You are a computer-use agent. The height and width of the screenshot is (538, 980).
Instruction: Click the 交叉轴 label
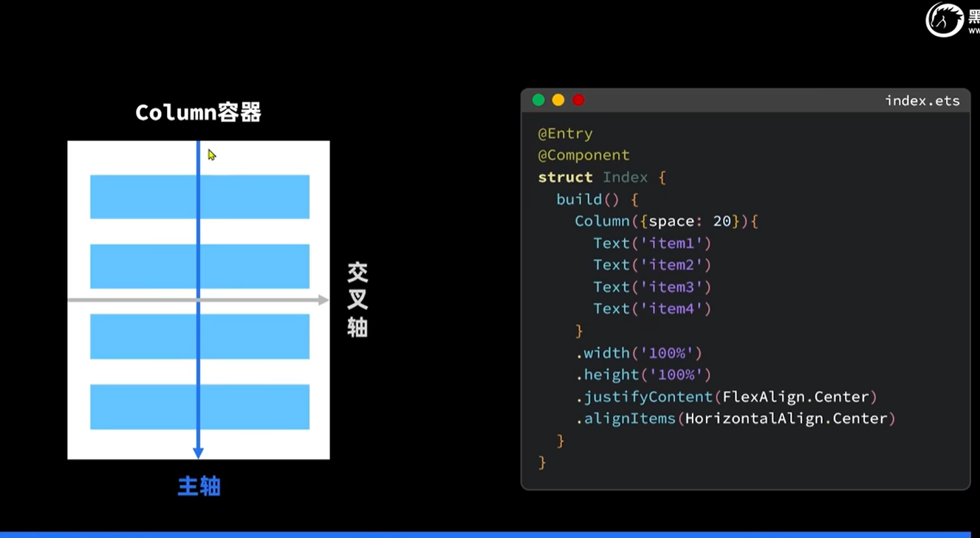pos(357,300)
